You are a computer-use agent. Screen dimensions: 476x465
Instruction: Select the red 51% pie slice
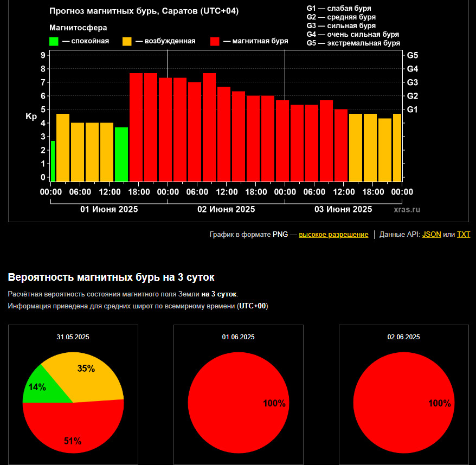click(73, 428)
